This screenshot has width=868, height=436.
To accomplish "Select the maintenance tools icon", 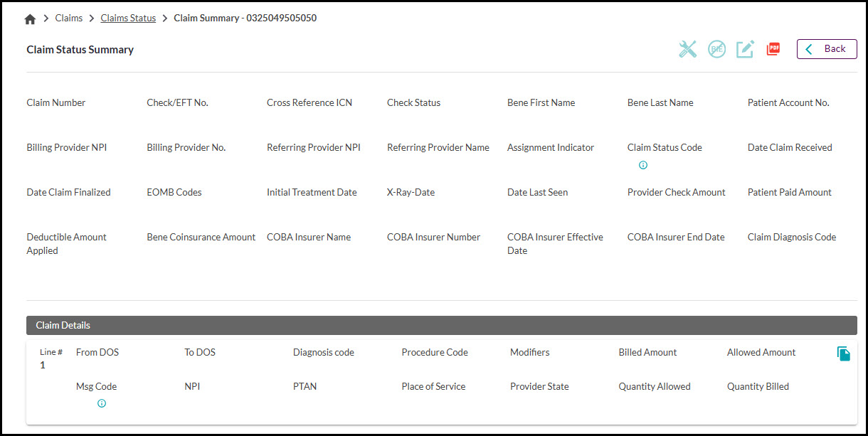I will [687, 48].
